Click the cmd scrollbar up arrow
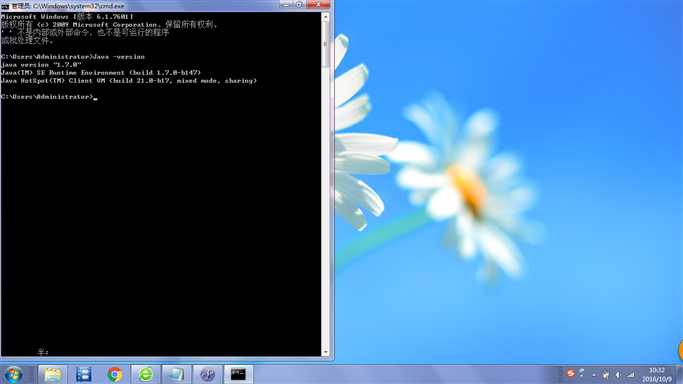Viewport: 683px width, 384px height. [x=325, y=17]
